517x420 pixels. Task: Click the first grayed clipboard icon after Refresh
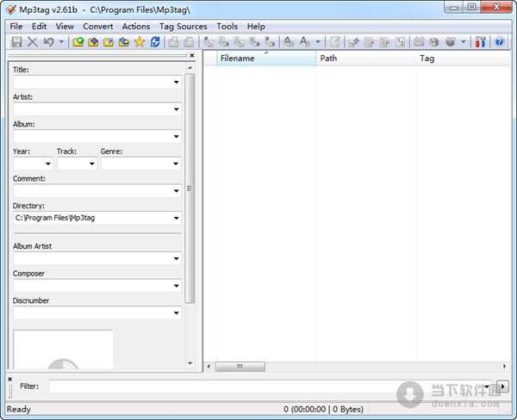coord(173,42)
